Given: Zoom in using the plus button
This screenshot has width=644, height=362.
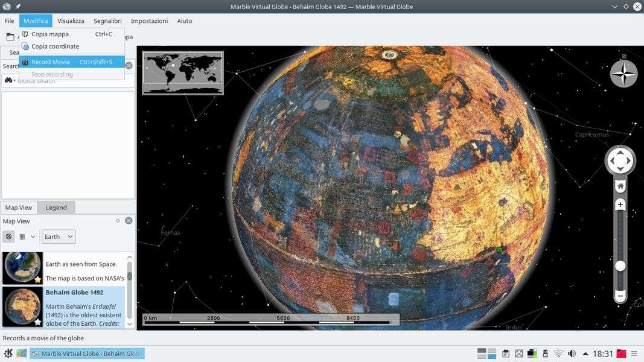Looking at the screenshot, I should (620, 205).
